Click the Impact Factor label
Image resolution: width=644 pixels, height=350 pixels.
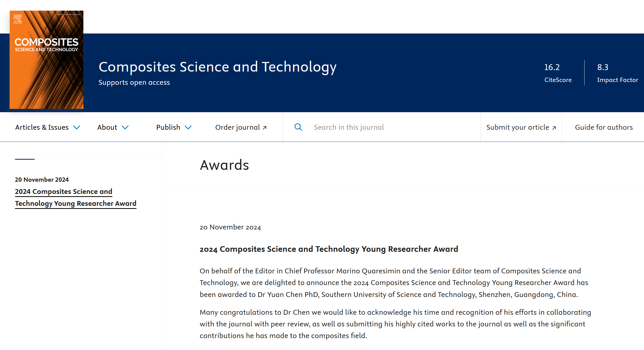click(618, 80)
